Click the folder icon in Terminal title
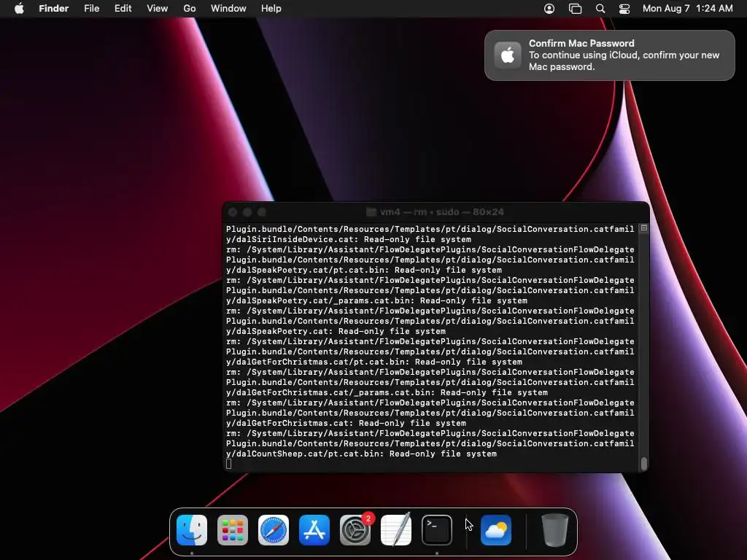 [x=371, y=212]
